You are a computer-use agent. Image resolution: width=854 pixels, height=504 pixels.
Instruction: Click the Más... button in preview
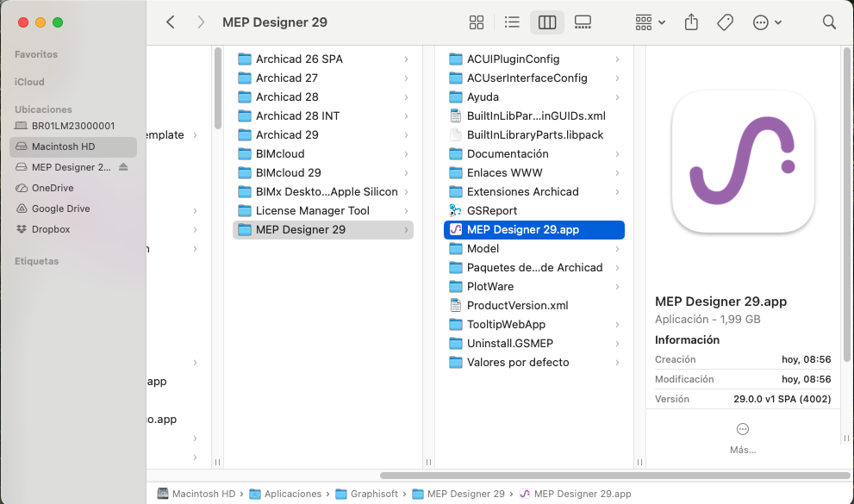coord(742,439)
